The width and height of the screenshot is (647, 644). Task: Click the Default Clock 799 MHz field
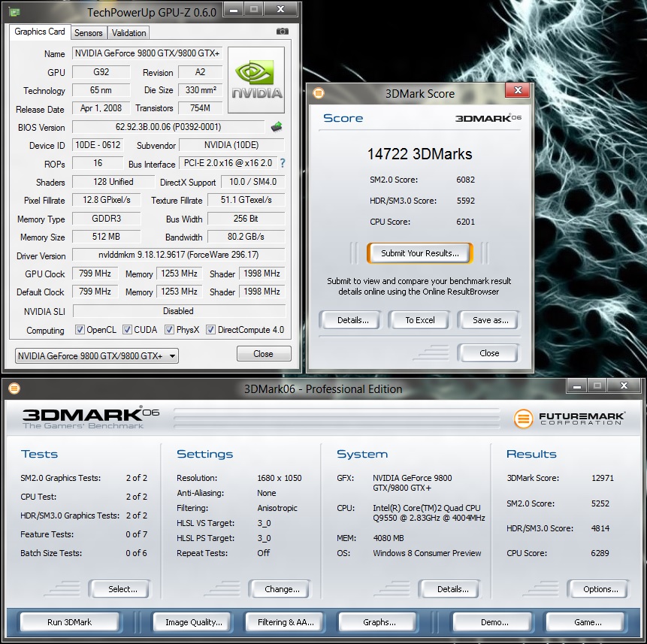[x=95, y=292]
